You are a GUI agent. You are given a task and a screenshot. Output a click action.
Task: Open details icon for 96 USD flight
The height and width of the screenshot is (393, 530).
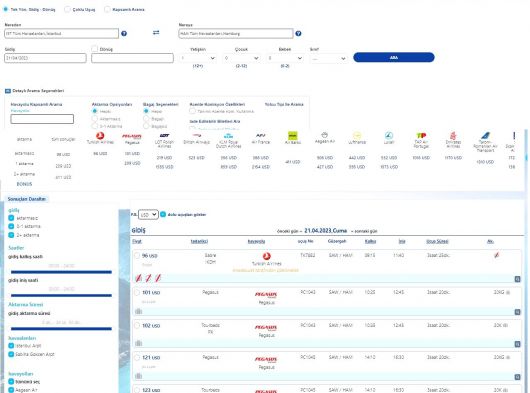pyautogui.click(x=517, y=279)
